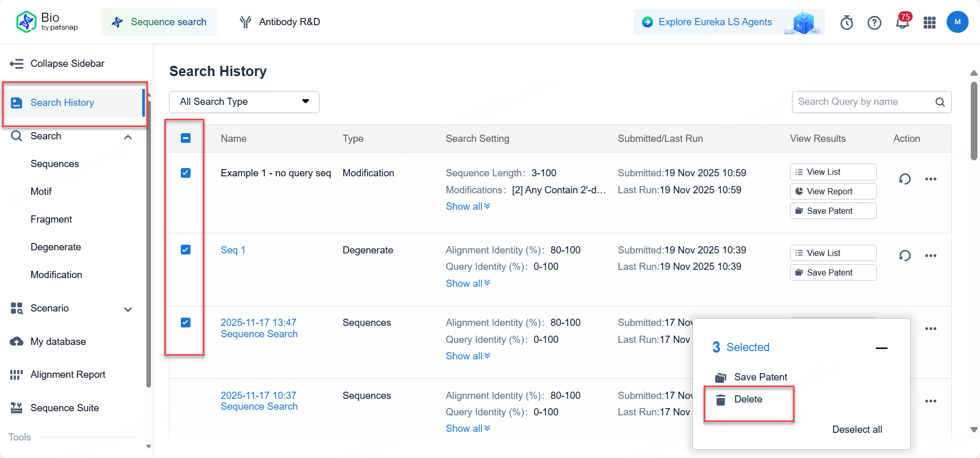
Task: Open notifications bell with 75 badge
Action: [902, 23]
